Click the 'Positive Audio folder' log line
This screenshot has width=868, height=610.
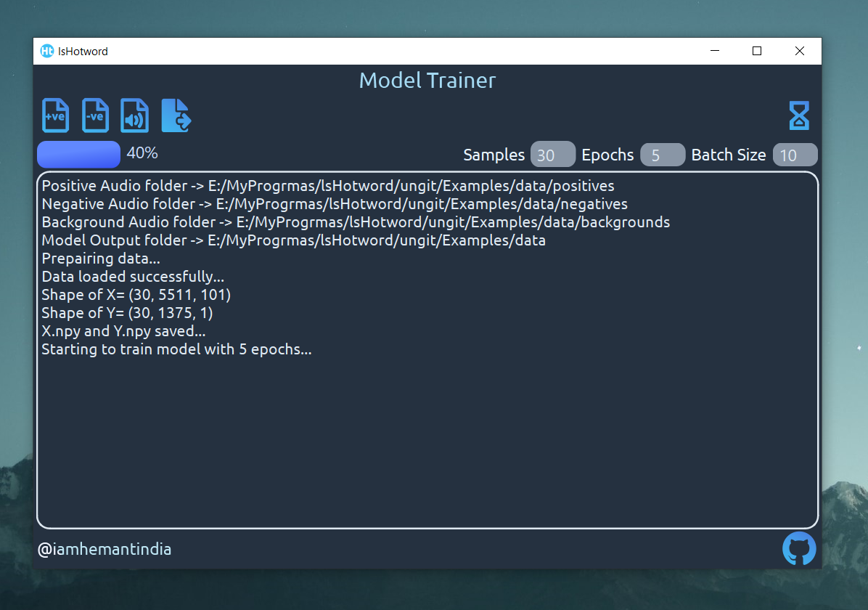click(328, 186)
